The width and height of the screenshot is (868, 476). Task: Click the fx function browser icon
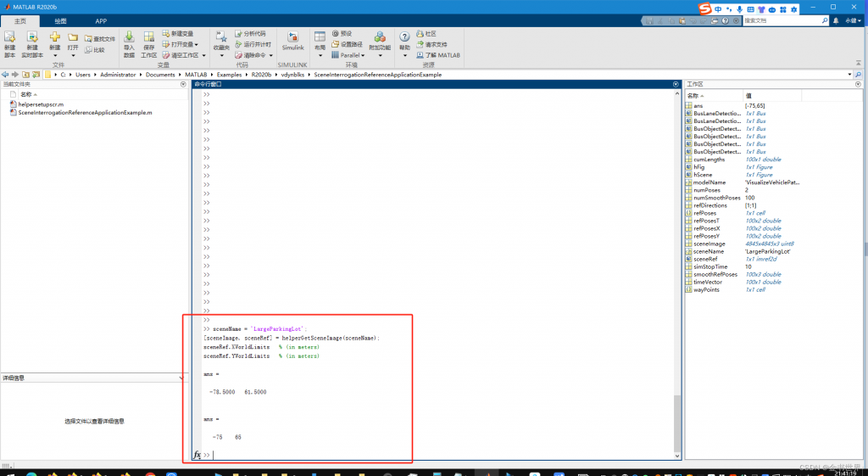pyautogui.click(x=197, y=455)
